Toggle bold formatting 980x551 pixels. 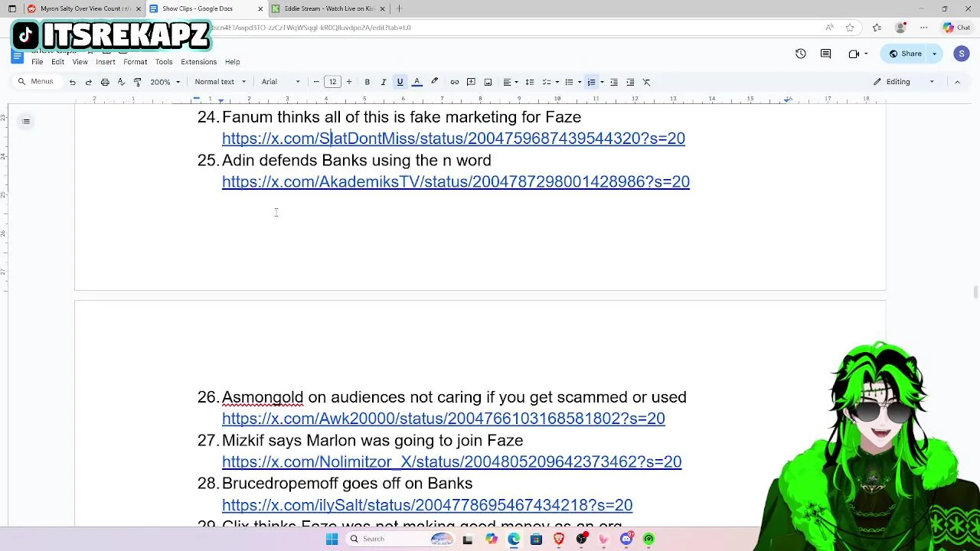point(367,82)
